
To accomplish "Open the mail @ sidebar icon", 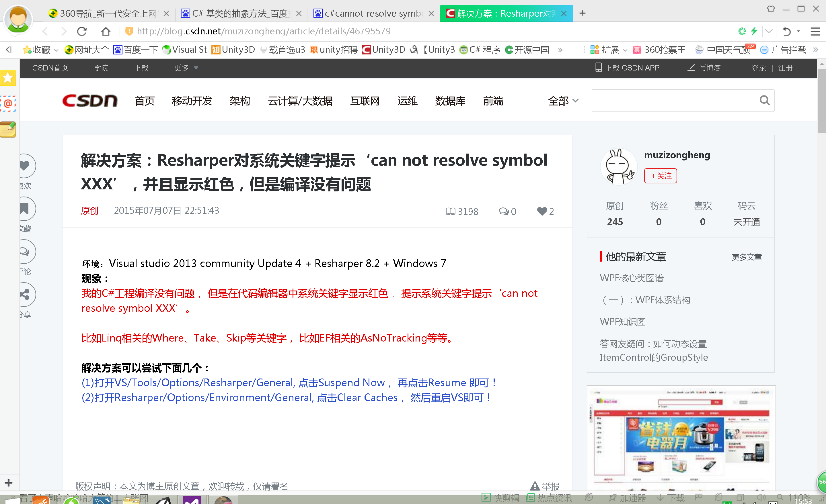I will pos(8,103).
